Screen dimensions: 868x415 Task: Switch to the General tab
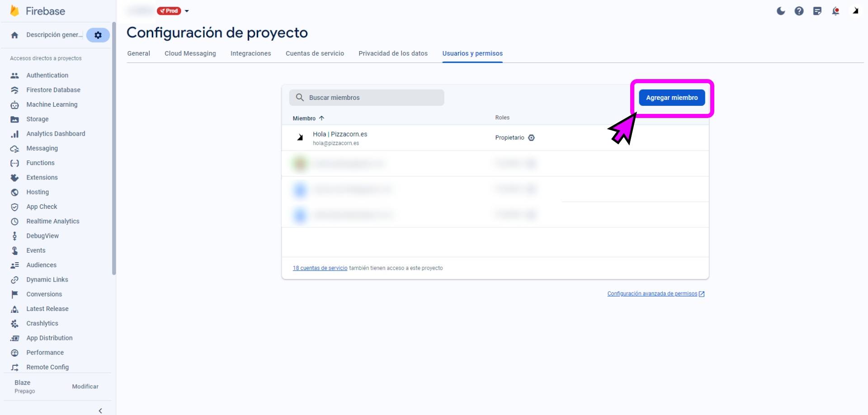(x=138, y=53)
